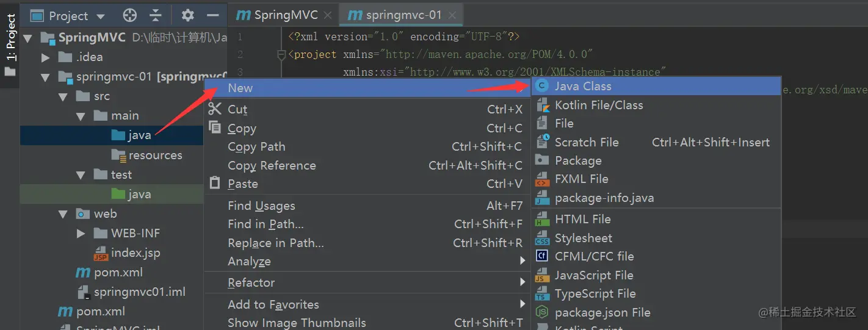Hide the Project panel with minus icon

click(212, 15)
